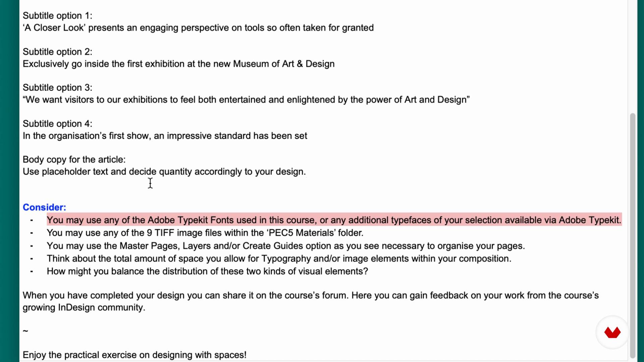
Task: Click the vertical scrollbar thumb
Action: (633, 235)
